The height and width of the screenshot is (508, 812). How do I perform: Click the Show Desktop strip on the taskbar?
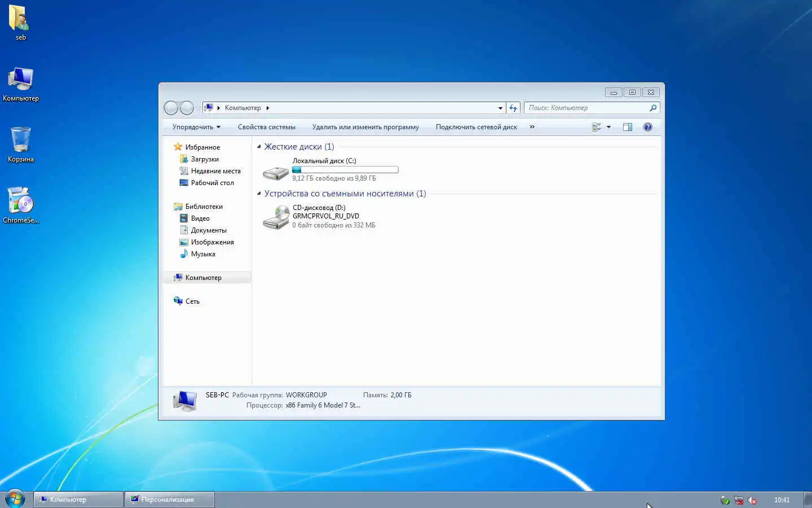(x=807, y=500)
